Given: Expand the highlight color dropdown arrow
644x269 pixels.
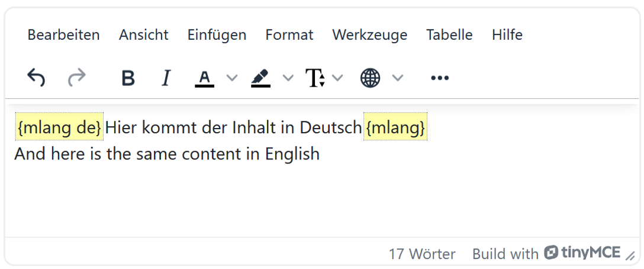Looking at the screenshot, I should (x=289, y=78).
